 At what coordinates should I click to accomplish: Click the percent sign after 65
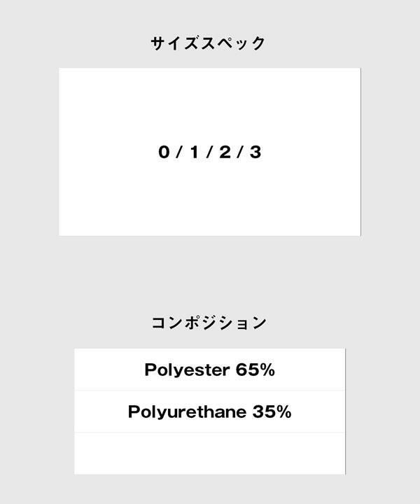pos(266,370)
